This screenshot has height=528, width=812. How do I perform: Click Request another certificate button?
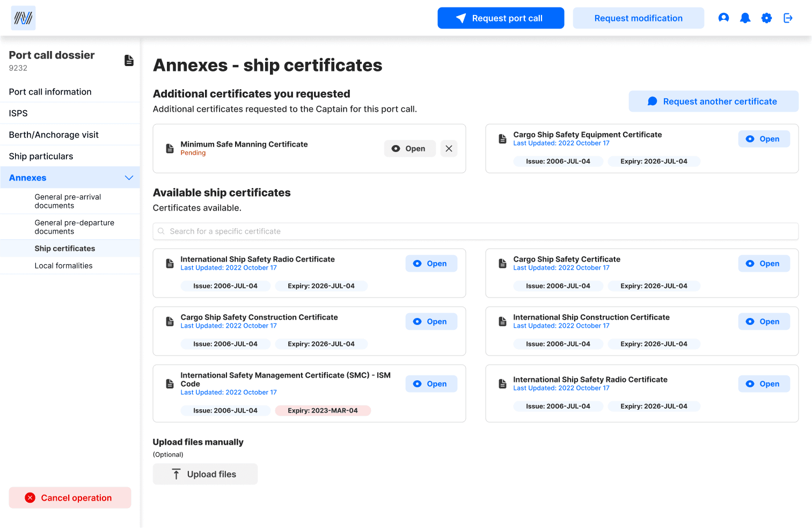point(713,101)
